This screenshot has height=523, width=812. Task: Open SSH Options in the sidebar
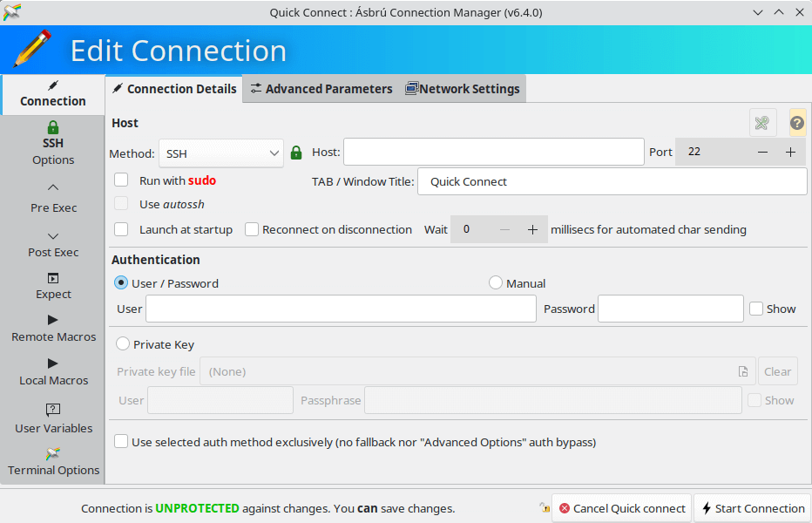[53, 144]
